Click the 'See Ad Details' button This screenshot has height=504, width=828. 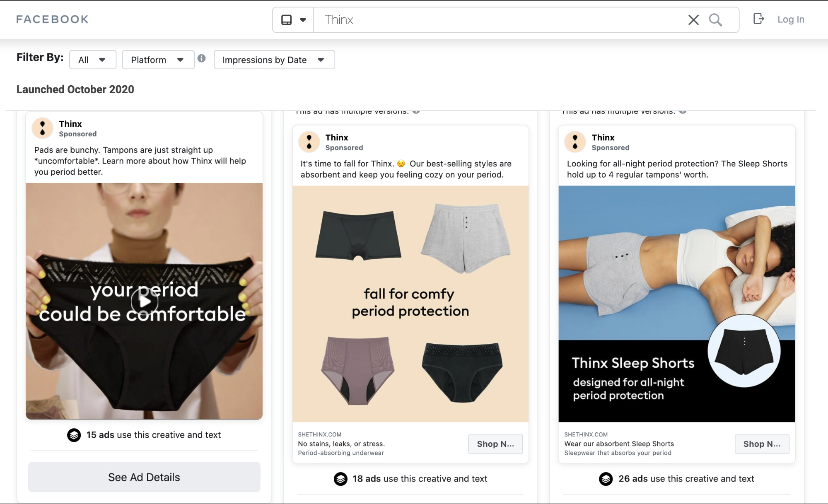coord(144,477)
